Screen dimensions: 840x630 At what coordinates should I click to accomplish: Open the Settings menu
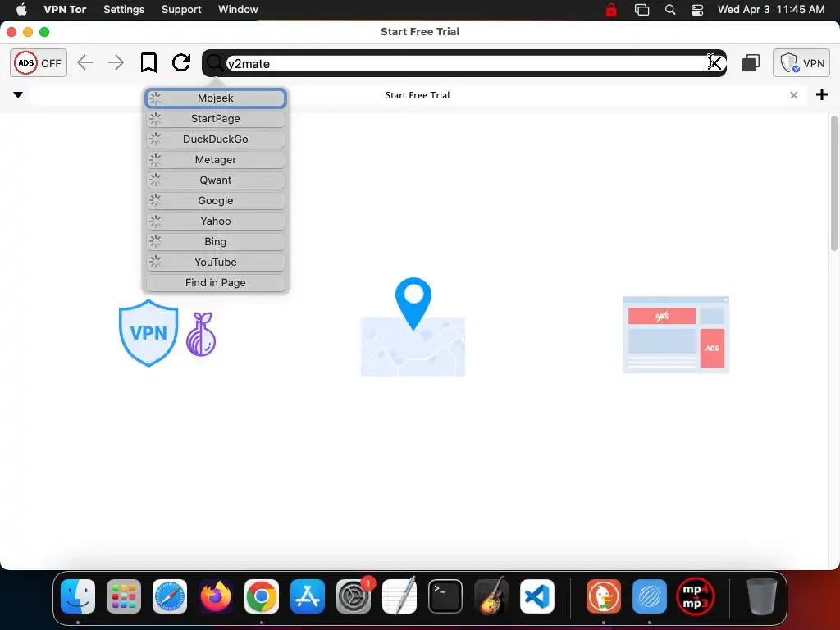coord(124,9)
